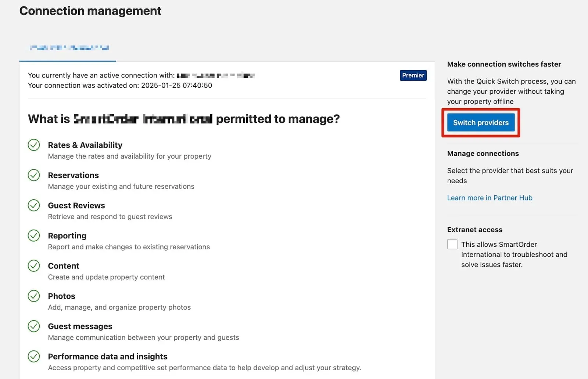
Task: Select the Manage connections section heading
Action: click(483, 154)
